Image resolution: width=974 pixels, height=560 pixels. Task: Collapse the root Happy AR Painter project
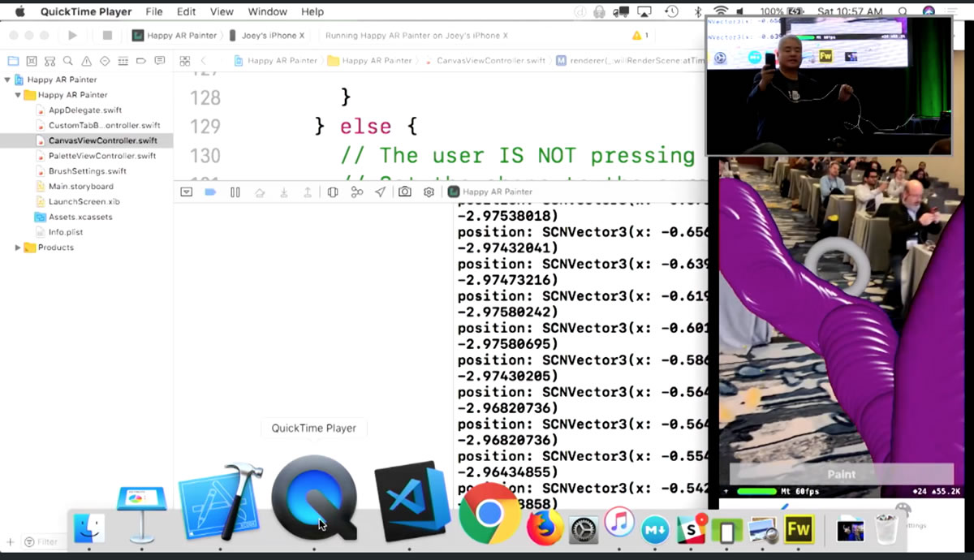[8, 80]
